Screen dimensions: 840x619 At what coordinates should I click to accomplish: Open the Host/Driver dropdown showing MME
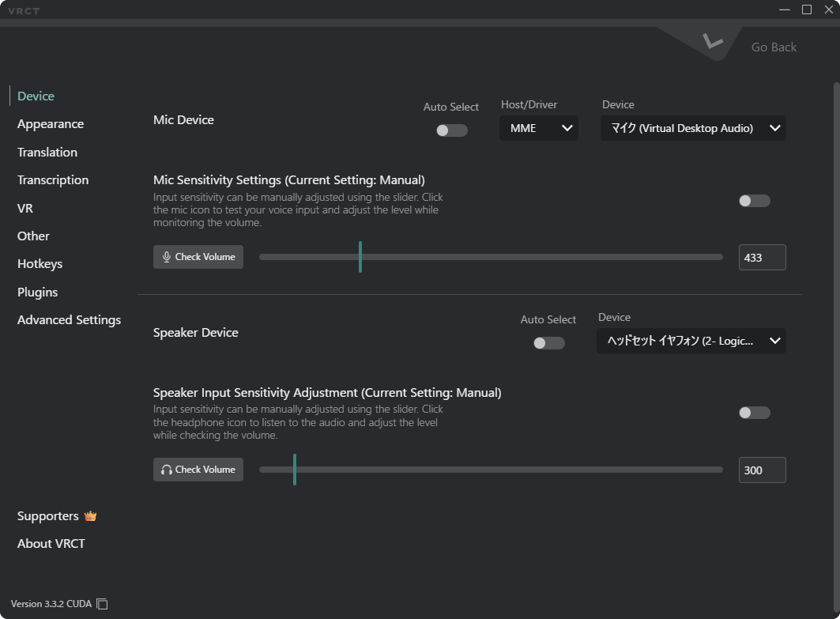coord(538,127)
